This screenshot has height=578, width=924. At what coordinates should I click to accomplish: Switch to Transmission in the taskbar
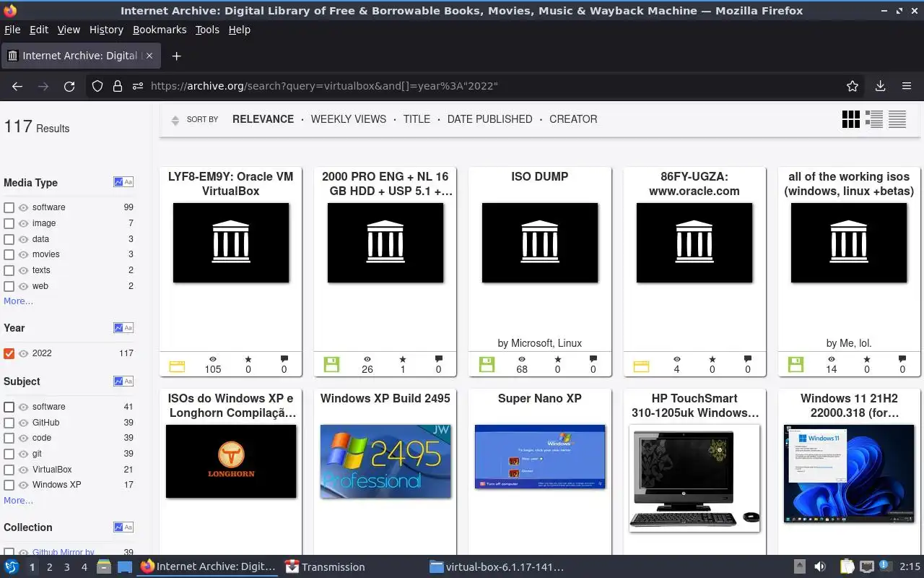[325, 567]
